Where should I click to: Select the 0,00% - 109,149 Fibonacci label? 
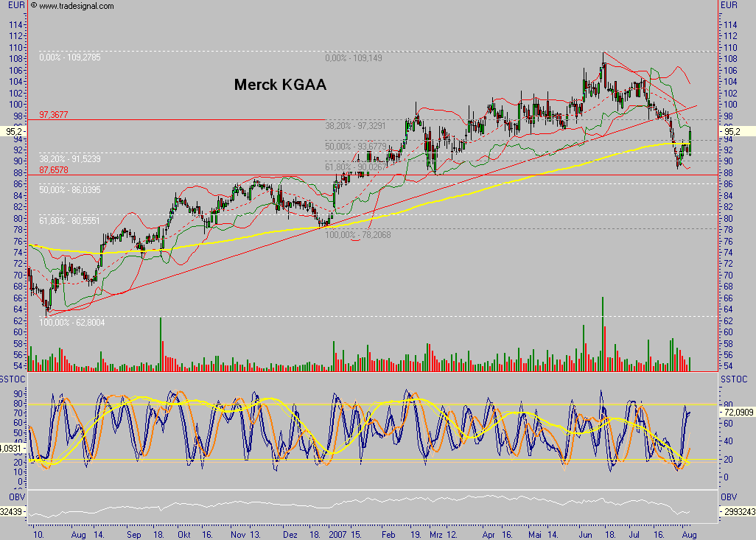coord(354,58)
